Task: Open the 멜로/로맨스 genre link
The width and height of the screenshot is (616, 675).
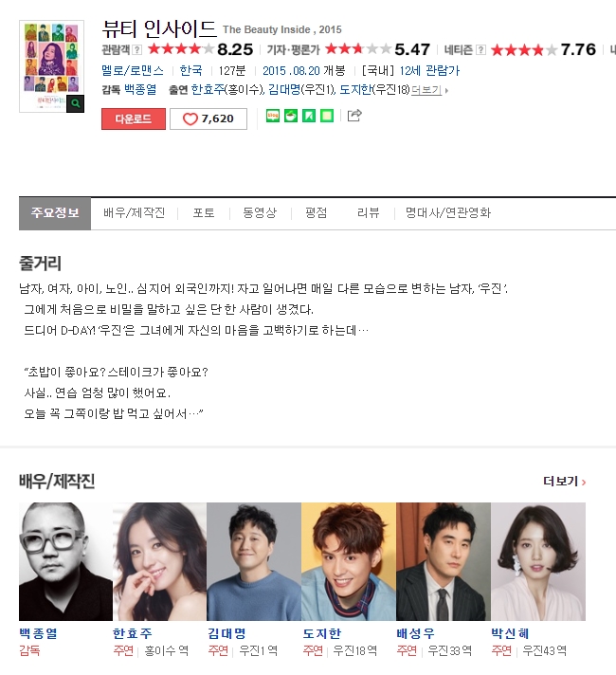Action: [x=133, y=70]
